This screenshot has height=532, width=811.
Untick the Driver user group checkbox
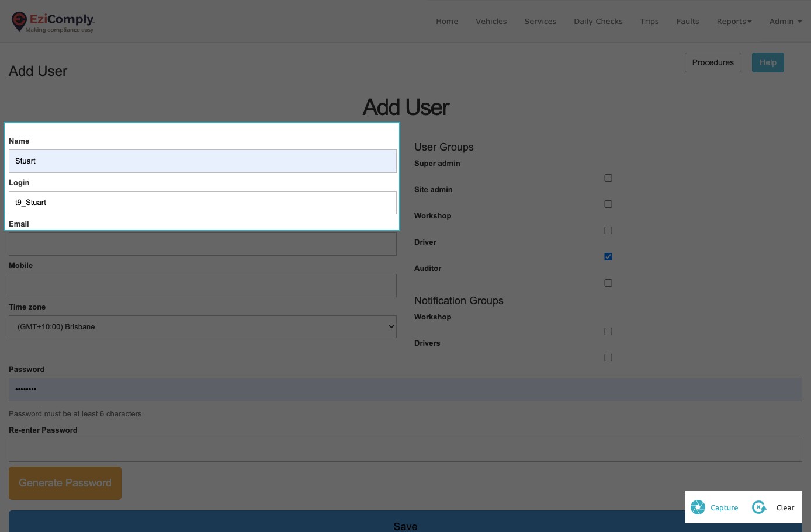[608, 256]
